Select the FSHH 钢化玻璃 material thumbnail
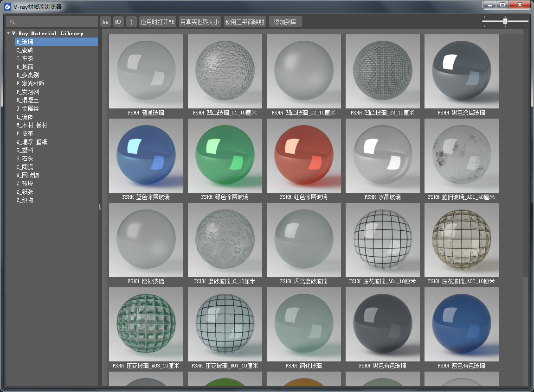Screen dimensions: 534x392 click(304, 324)
